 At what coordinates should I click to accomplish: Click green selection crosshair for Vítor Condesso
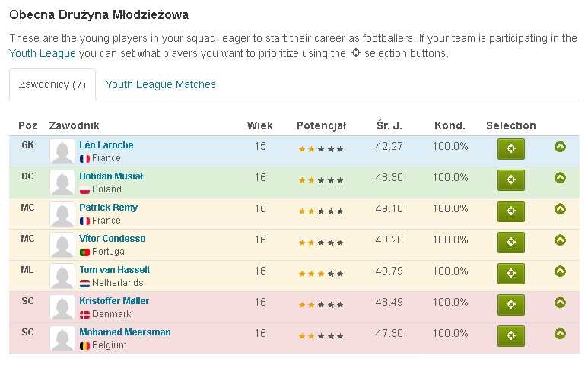point(510,243)
